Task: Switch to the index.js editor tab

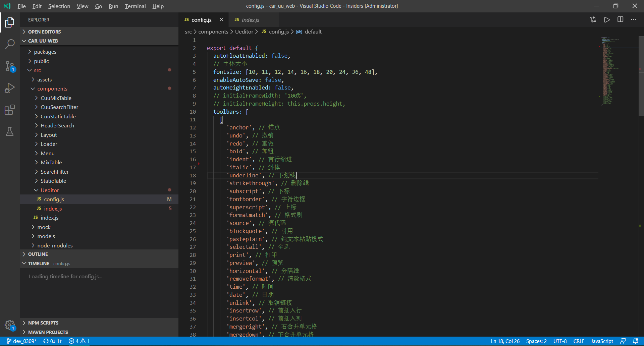Action: point(250,20)
